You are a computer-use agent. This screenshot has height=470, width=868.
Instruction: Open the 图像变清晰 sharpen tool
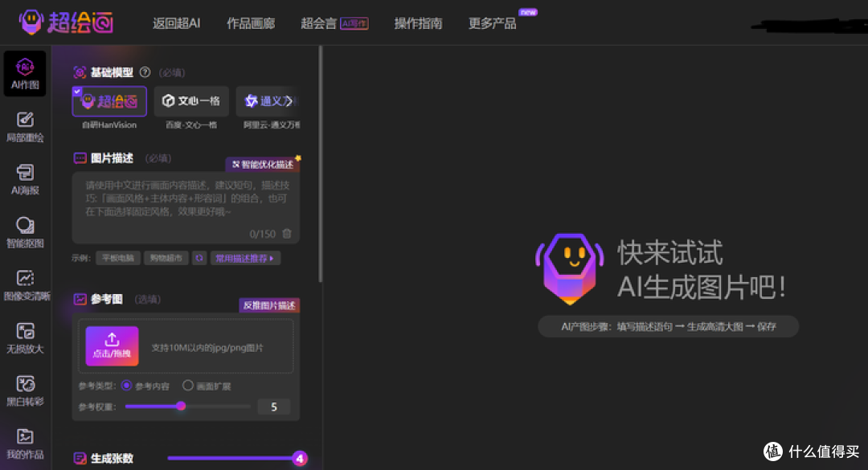tap(26, 285)
